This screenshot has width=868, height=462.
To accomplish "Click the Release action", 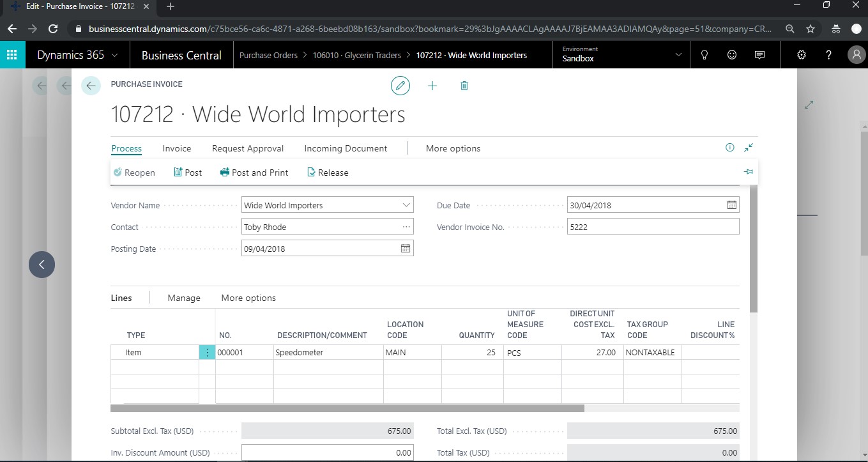I will point(328,173).
